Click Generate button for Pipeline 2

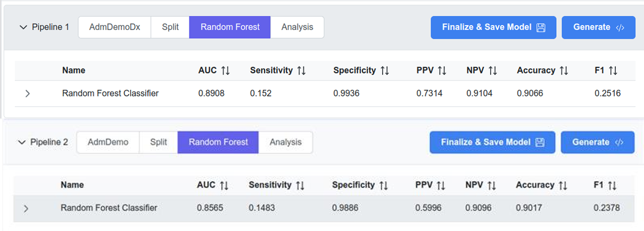pyautogui.click(x=597, y=142)
